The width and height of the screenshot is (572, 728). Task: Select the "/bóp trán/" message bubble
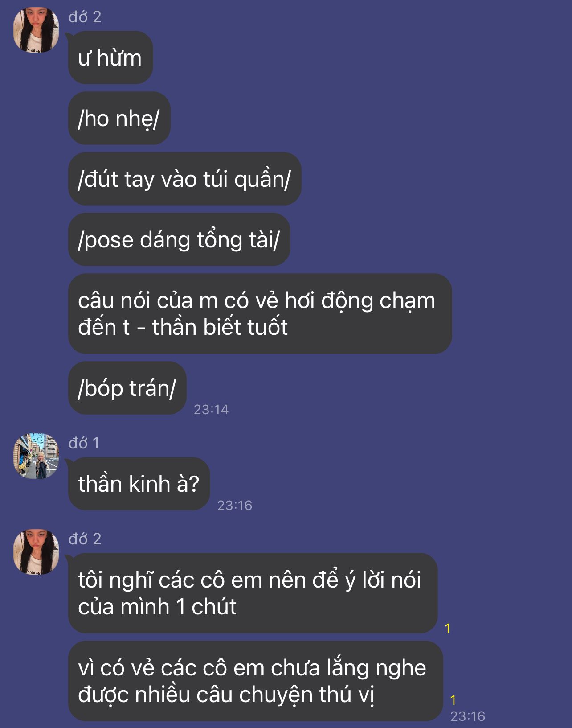pos(127,388)
